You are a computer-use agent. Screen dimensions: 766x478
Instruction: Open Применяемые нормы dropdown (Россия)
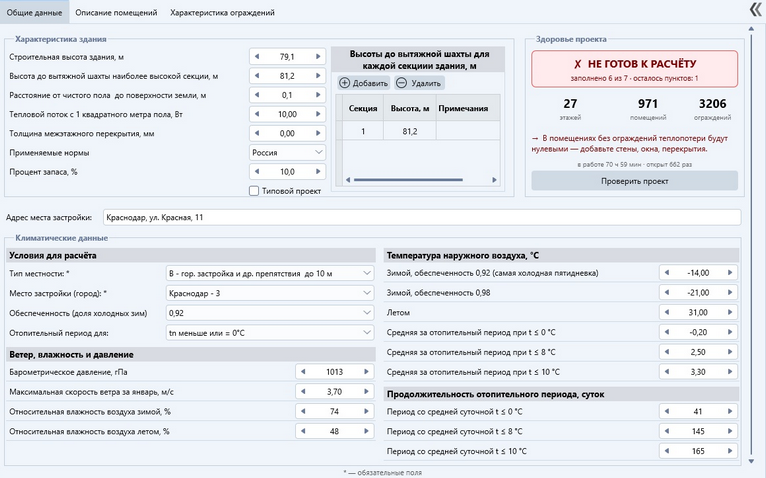coord(287,152)
